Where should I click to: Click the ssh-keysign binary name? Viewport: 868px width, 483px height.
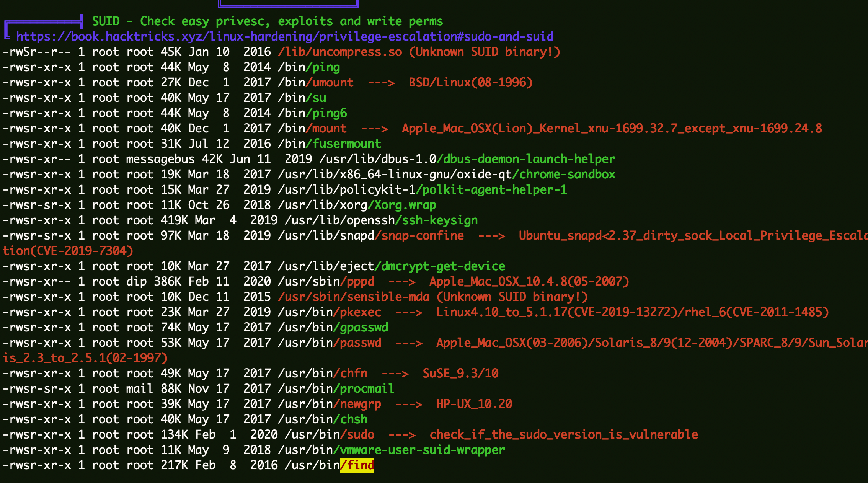pyautogui.click(x=439, y=220)
